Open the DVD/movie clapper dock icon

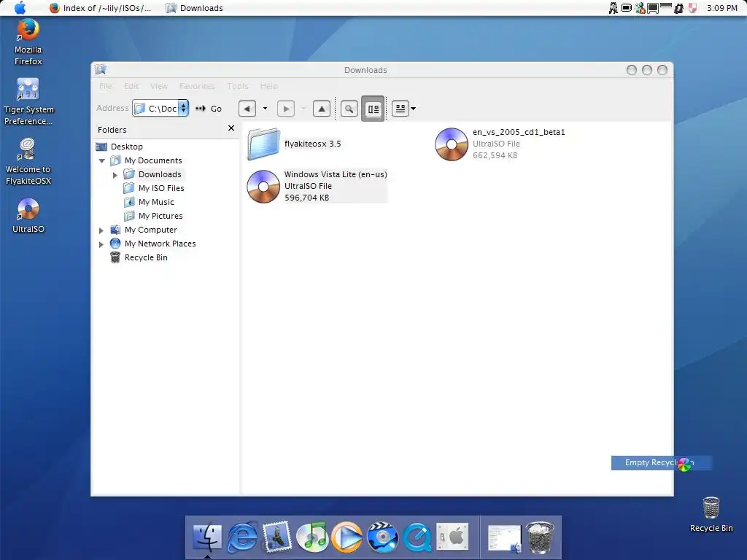coord(382,537)
